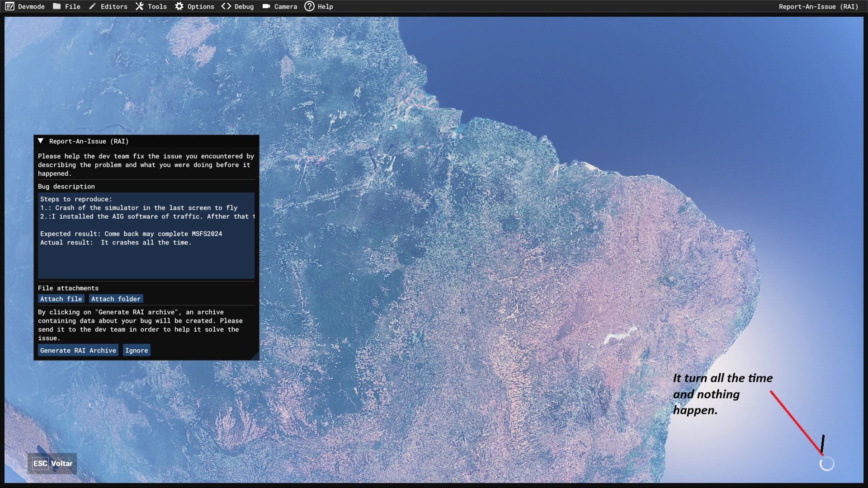Open the Options menu
868x488 pixels.
[201, 6]
